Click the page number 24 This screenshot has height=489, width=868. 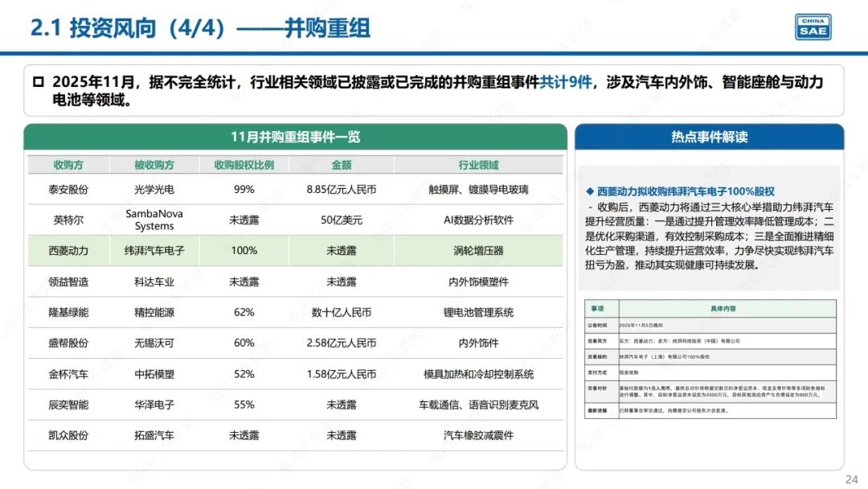(x=851, y=479)
